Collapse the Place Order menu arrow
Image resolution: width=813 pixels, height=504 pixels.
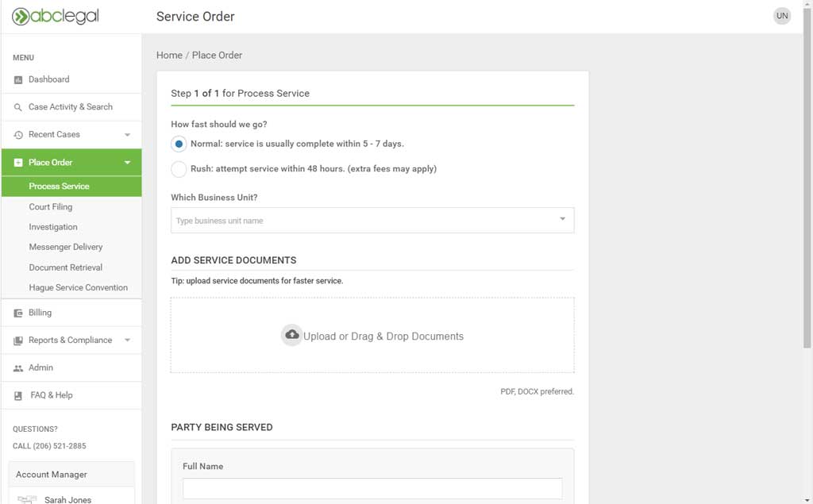pos(127,163)
